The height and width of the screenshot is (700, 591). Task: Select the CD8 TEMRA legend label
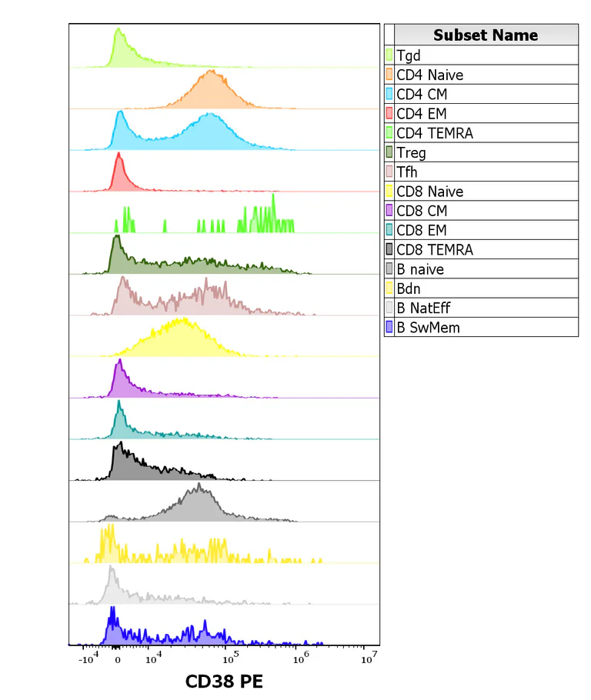click(x=435, y=249)
